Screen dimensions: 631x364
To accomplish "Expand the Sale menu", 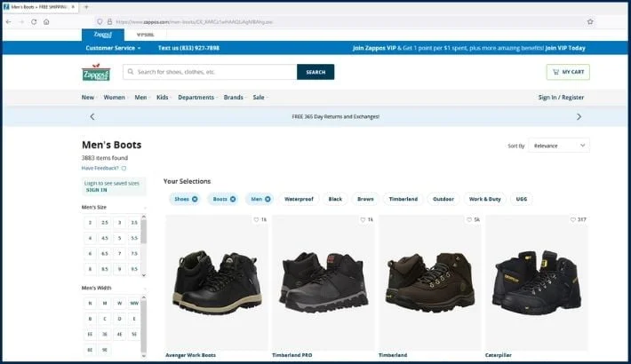I will click(x=260, y=98).
